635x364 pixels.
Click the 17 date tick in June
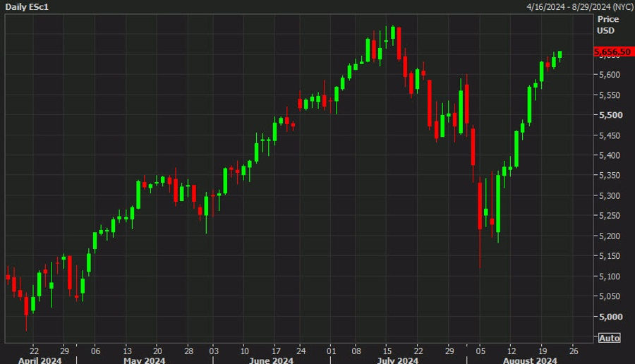click(276, 351)
